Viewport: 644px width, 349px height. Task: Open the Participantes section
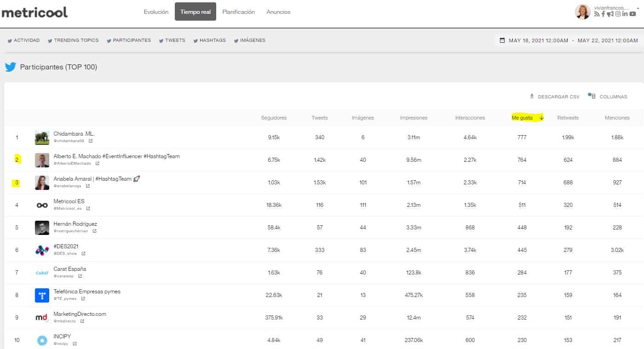pyautogui.click(x=129, y=40)
